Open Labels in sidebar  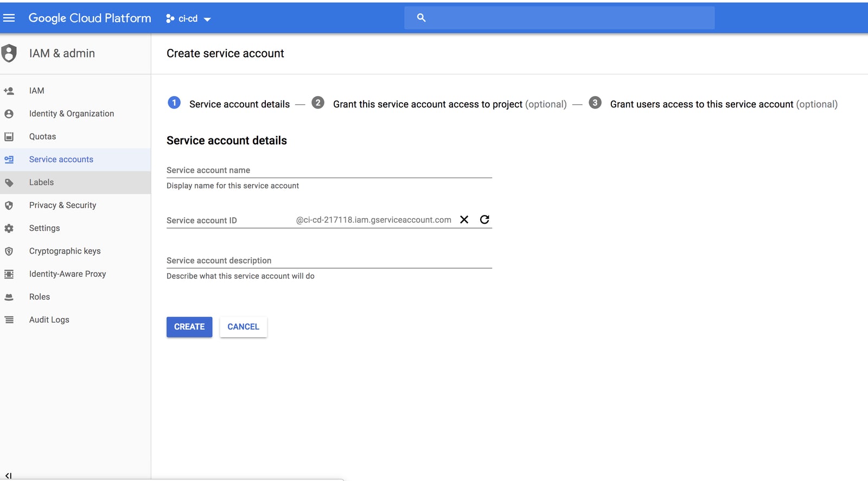pos(75,182)
